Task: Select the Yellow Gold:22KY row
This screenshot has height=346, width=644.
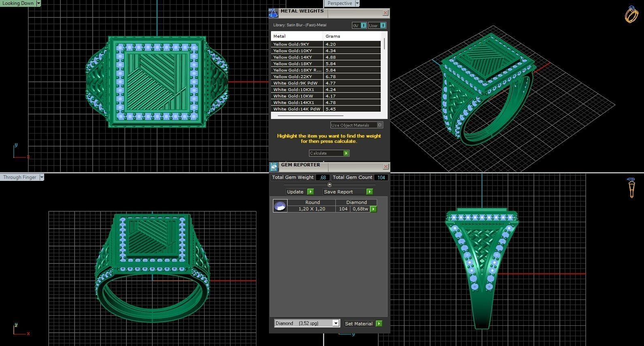Action: pos(326,76)
